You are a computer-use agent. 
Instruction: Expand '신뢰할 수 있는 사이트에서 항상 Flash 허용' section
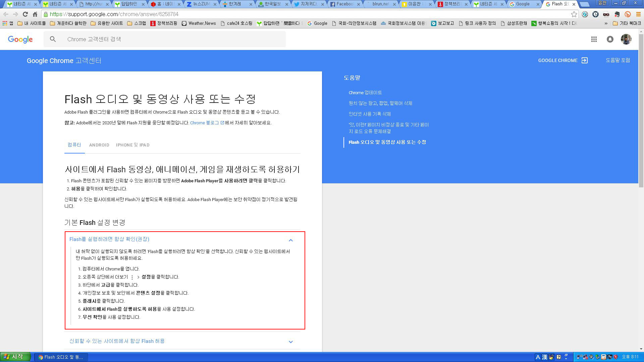(x=291, y=342)
